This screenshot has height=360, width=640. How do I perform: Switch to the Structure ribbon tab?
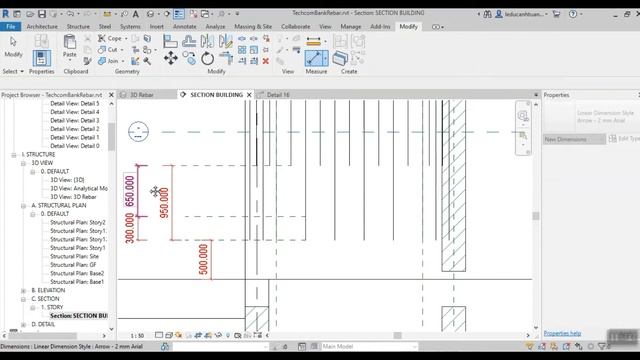78,27
